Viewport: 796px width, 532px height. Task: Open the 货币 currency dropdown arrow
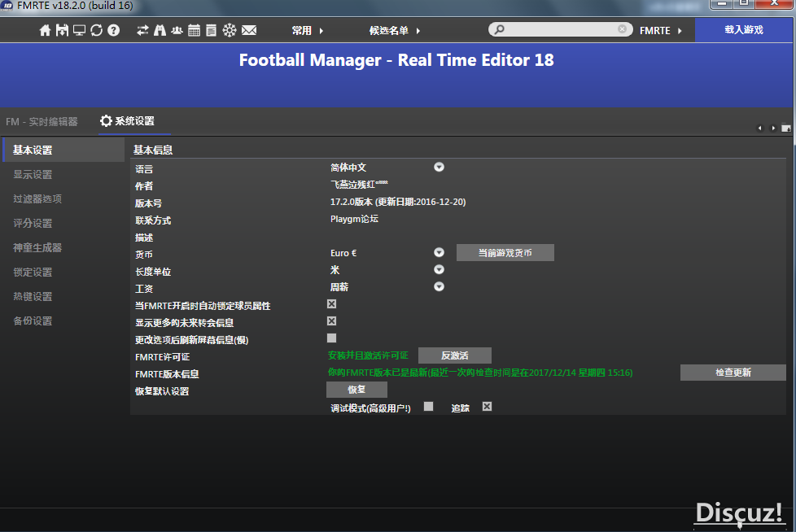(x=440, y=252)
